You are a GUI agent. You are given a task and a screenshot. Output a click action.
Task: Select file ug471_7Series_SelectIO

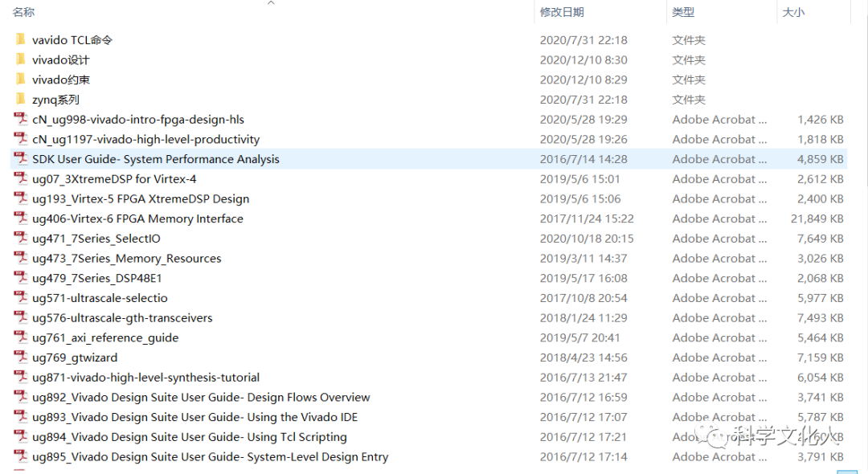coord(96,239)
